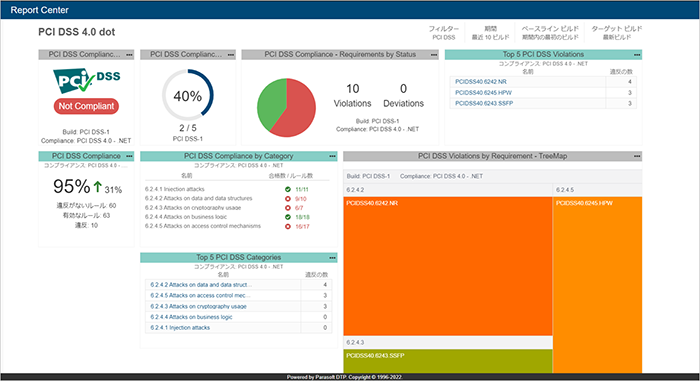Viewport: 700px width, 381px height.
Task: Open 6.2.4.3 Attacks on cryptography usage link
Action: pyautogui.click(x=198, y=306)
